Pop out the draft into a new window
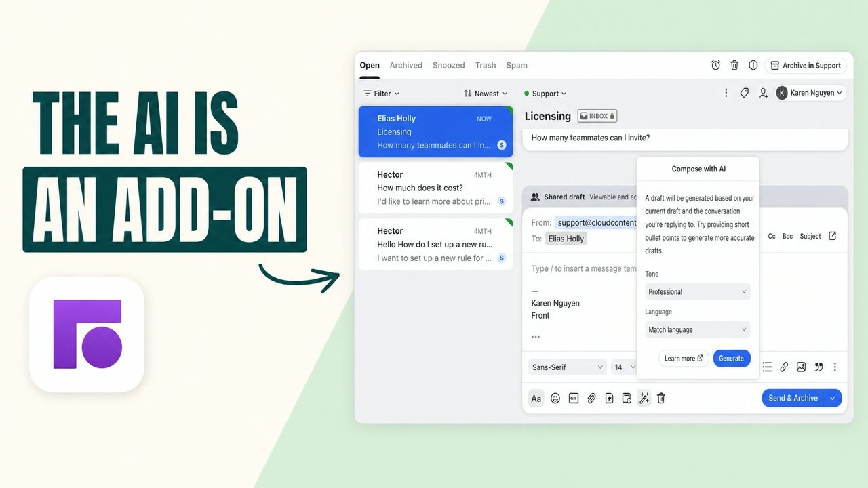The image size is (868, 488). coord(833,236)
